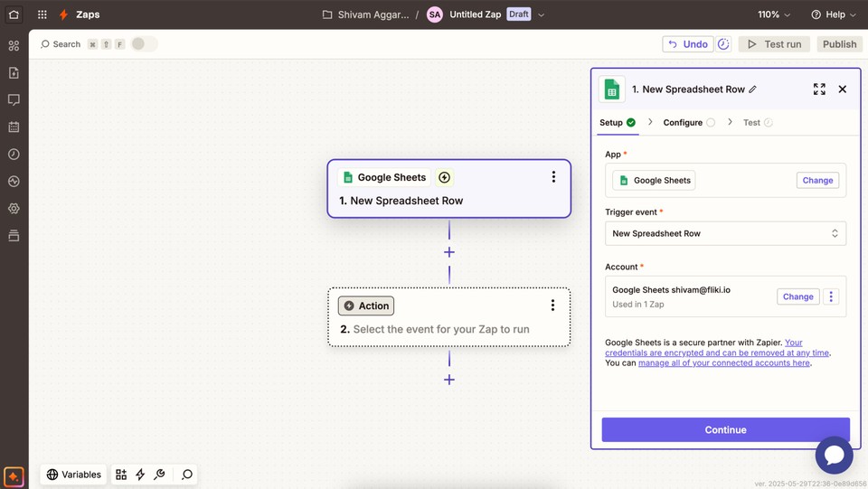Open the apps grid menu
868x489 pixels.
coord(42,14)
